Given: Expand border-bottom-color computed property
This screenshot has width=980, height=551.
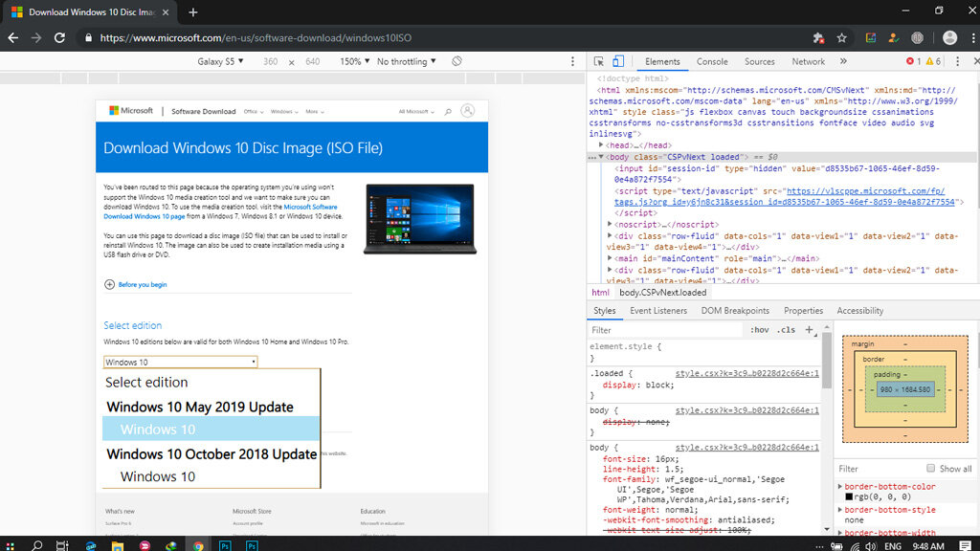Looking at the screenshot, I should pos(840,486).
